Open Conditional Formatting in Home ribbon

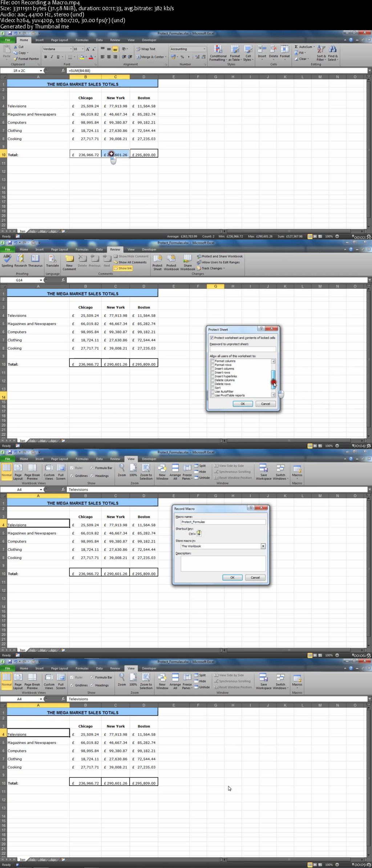218,53
